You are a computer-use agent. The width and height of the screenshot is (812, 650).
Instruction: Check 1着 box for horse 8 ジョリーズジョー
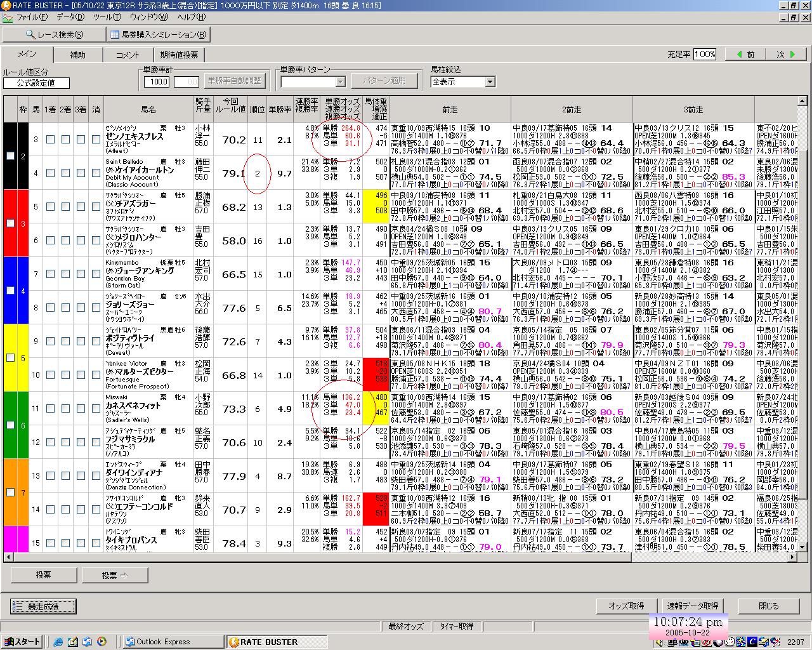point(50,308)
